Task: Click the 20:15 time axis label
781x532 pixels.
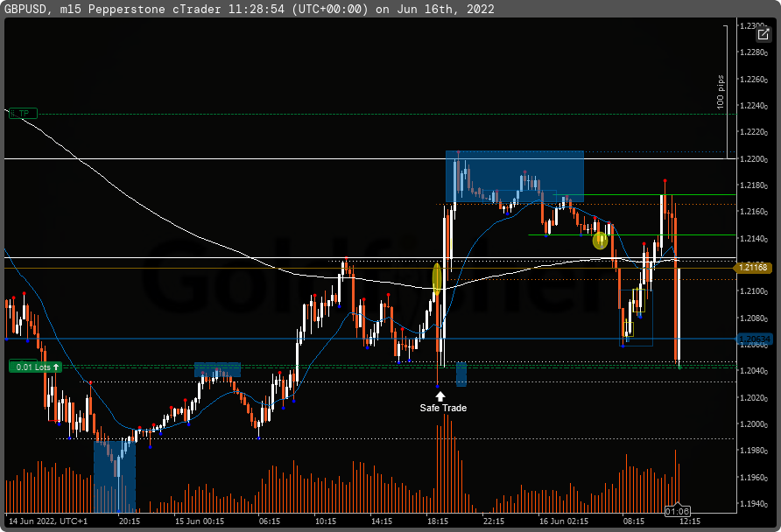Action: (129, 521)
